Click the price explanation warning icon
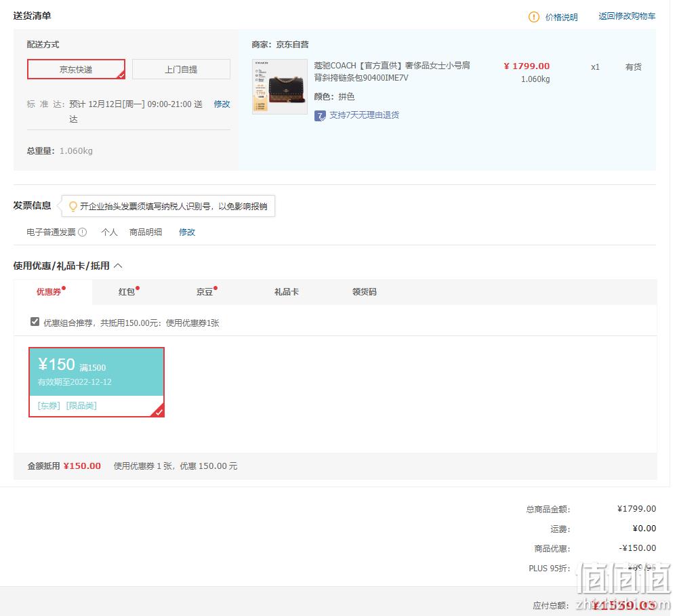This screenshot has height=616, width=677. click(x=533, y=17)
